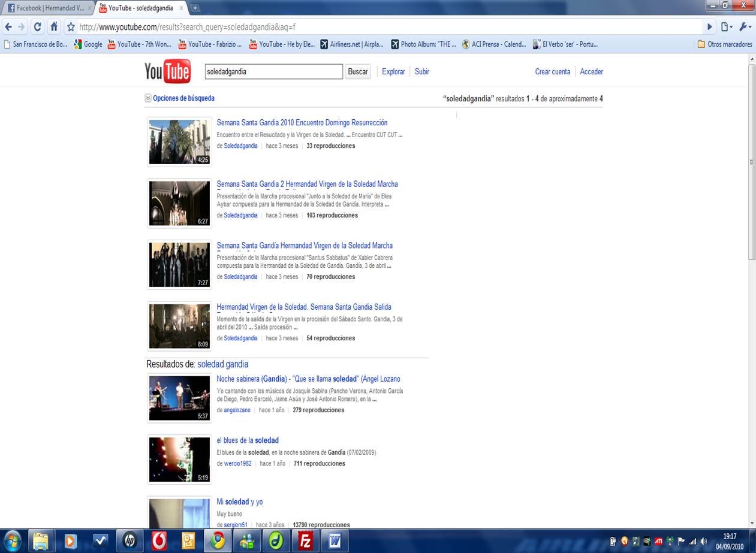Switch to the Facebook Hermandad tab
Image resolution: width=756 pixels, height=553 pixels.
point(47,8)
